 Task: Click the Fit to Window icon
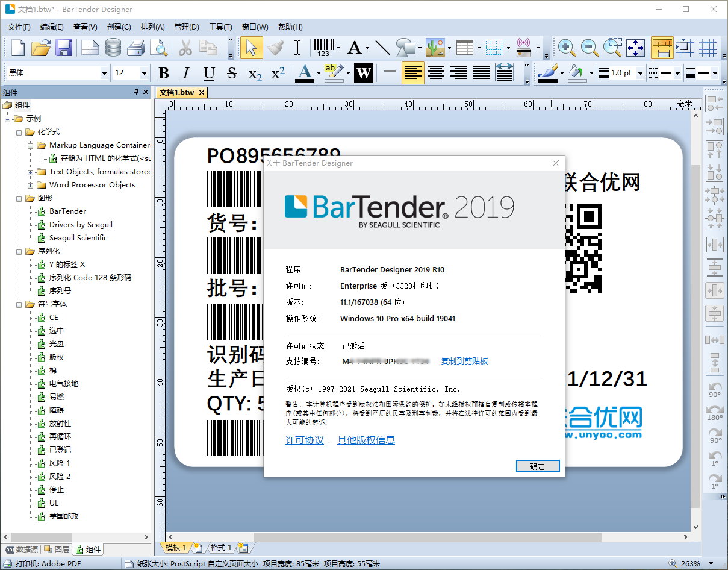tap(636, 48)
